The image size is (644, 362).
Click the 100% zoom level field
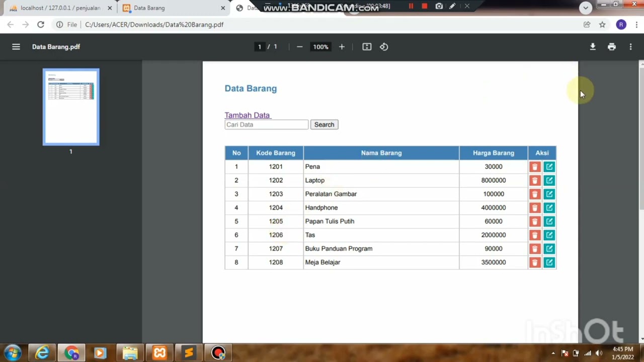click(x=320, y=47)
